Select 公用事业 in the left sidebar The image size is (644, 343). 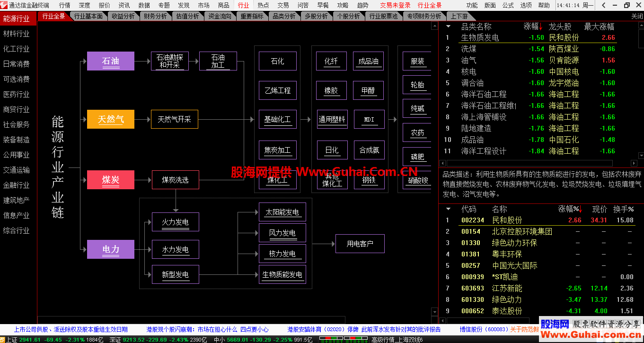tap(17, 155)
